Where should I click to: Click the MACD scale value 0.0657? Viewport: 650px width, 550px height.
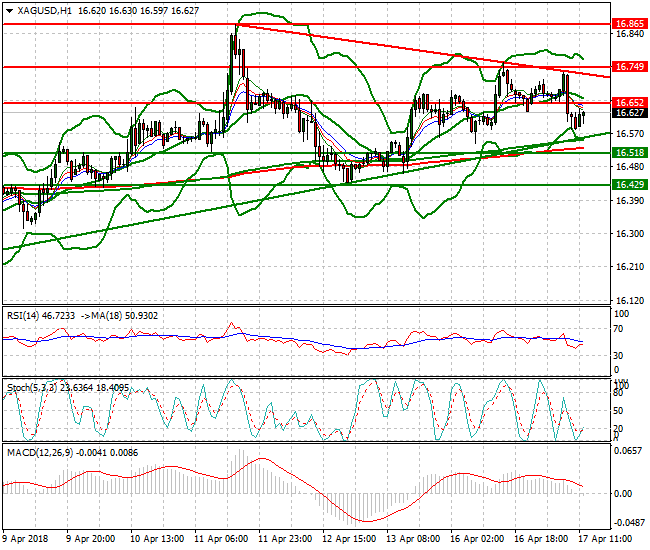630,451
